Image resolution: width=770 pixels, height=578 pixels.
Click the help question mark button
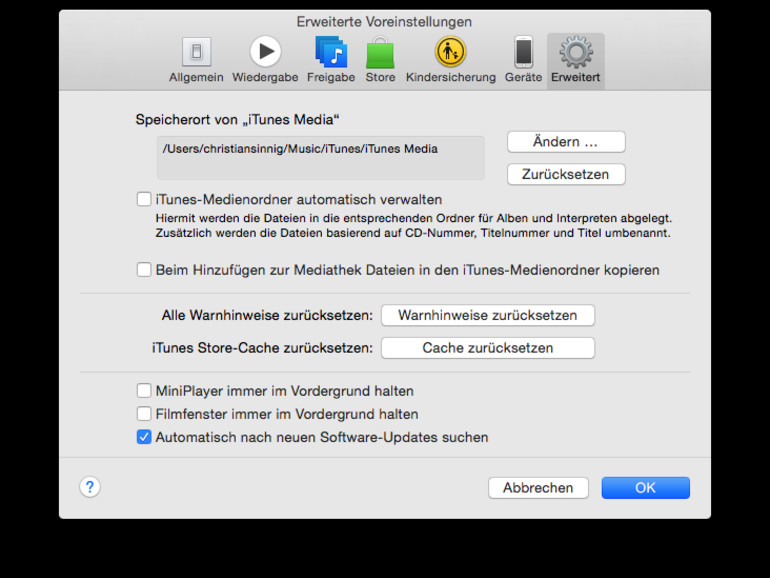point(90,487)
